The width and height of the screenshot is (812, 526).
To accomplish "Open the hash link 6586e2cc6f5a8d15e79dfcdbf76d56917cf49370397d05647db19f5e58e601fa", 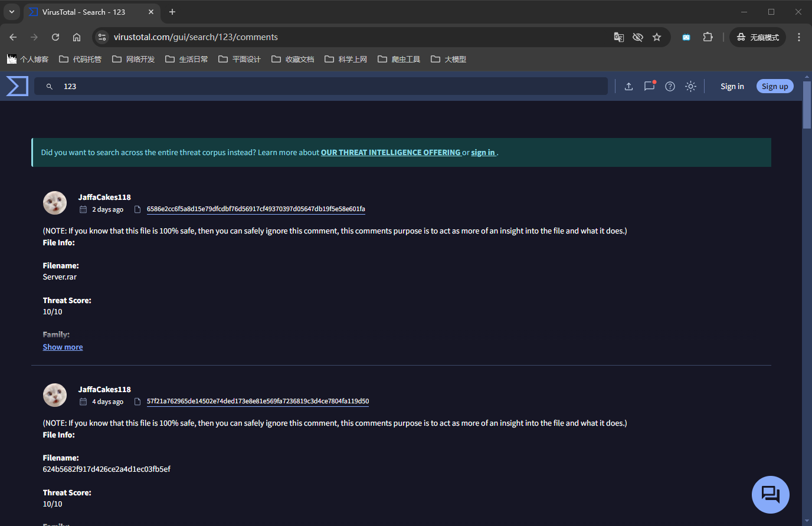I will pyautogui.click(x=256, y=209).
